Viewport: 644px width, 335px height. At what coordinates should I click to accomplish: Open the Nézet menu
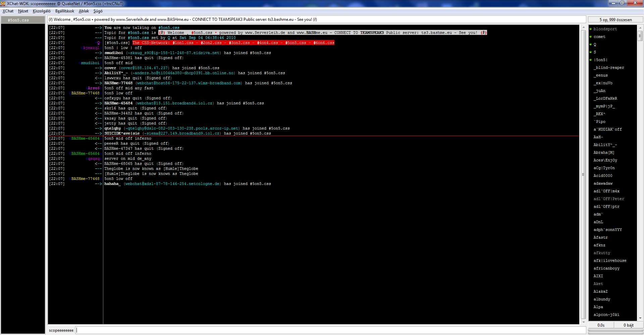coord(23,11)
